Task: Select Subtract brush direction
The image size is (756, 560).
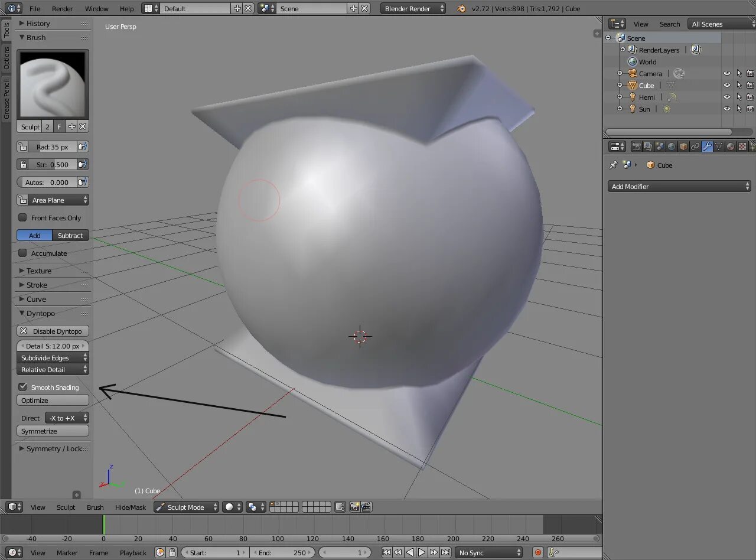Action: pos(70,235)
